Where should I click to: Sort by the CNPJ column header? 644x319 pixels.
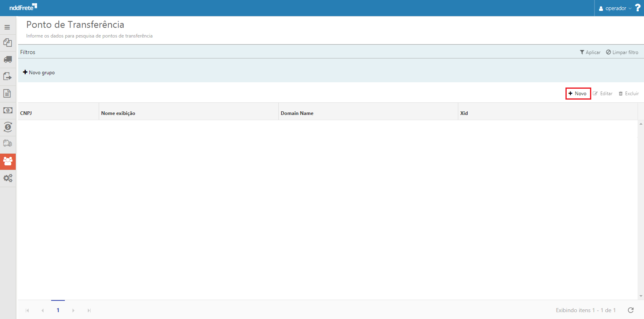click(x=26, y=113)
